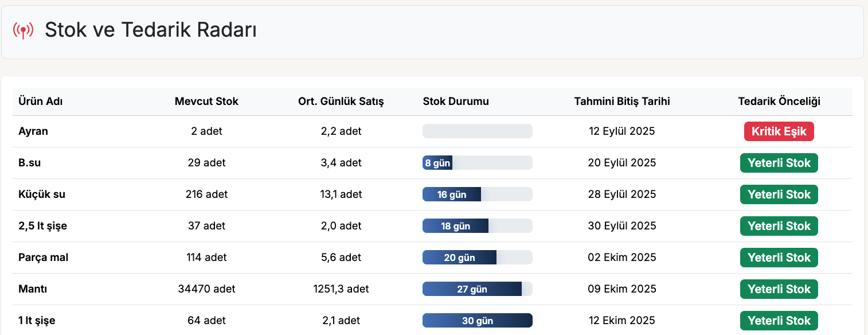Select the Tahmini Bitiş Tarihi header

pyautogui.click(x=623, y=101)
